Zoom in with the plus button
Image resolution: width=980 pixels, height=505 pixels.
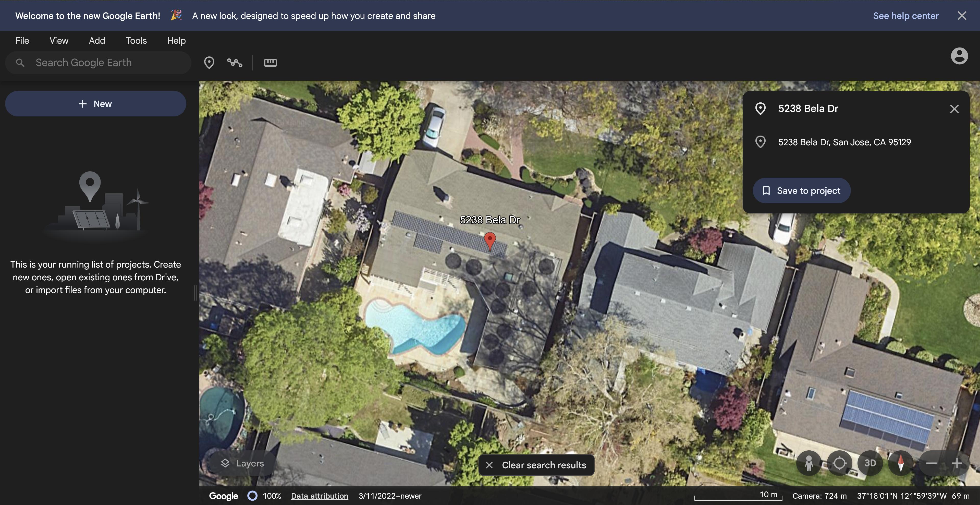pyautogui.click(x=957, y=463)
